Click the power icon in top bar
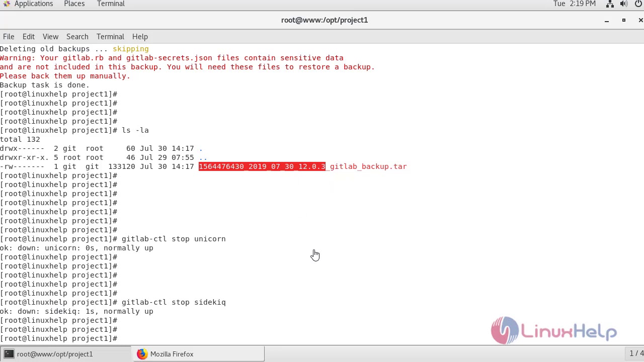This screenshot has width=644, height=362. click(x=638, y=4)
